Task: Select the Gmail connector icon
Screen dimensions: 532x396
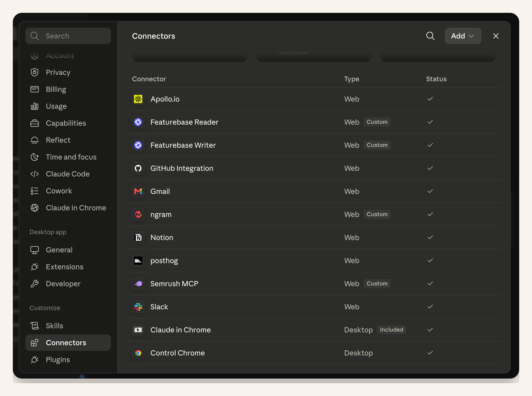Action: [x=138, y=191]
